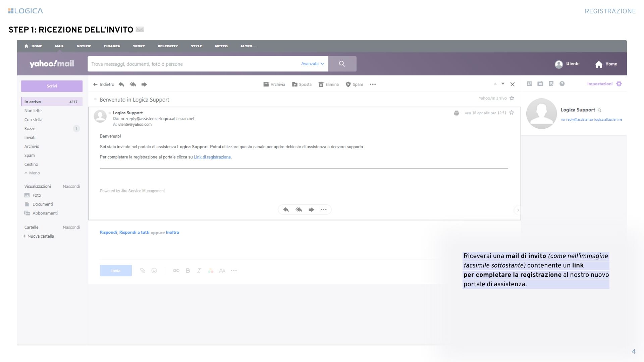Click the forward arrow icon in top toolbar
This screenshot has width=644, height=362.
click(144, 84)
